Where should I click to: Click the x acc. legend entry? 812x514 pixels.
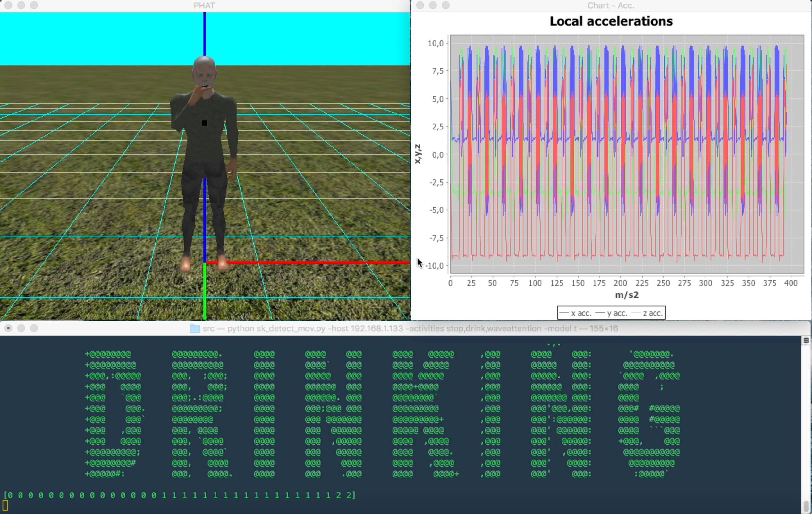[576, 313]
